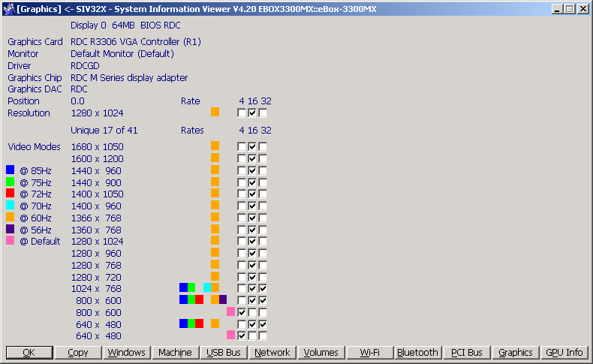Check the 32-bit box for 1366 x 768
593x364 pixels.
coord(263,218)
